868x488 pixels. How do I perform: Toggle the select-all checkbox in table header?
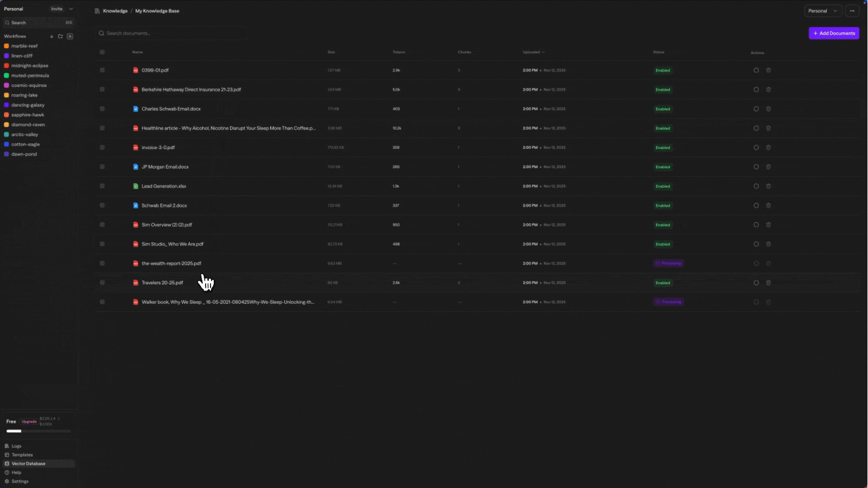point(102,52)
